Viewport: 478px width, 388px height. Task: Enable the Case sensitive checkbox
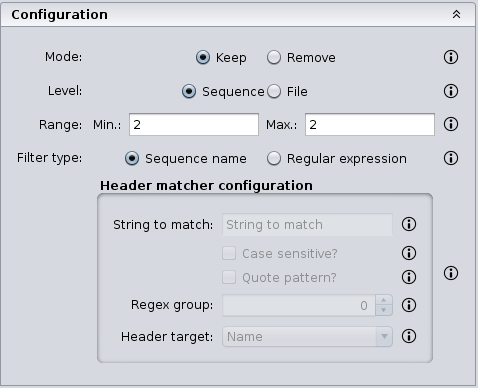(229, 253)
